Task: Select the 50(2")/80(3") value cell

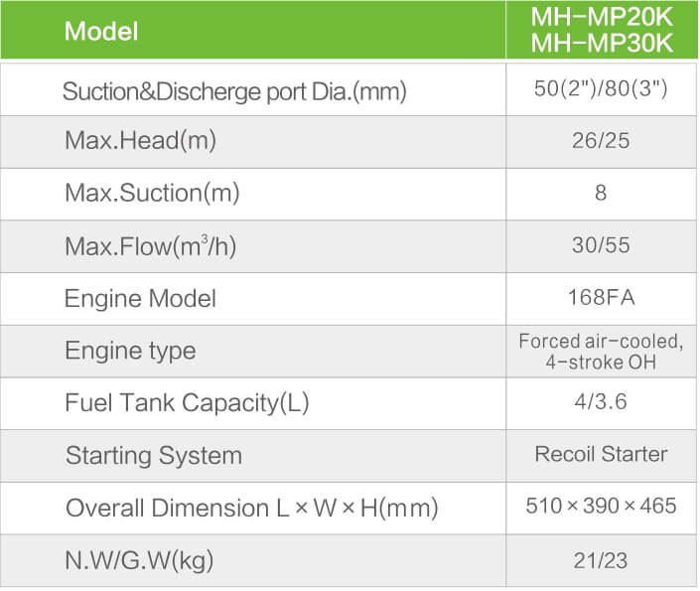Action: coord(602,89)
